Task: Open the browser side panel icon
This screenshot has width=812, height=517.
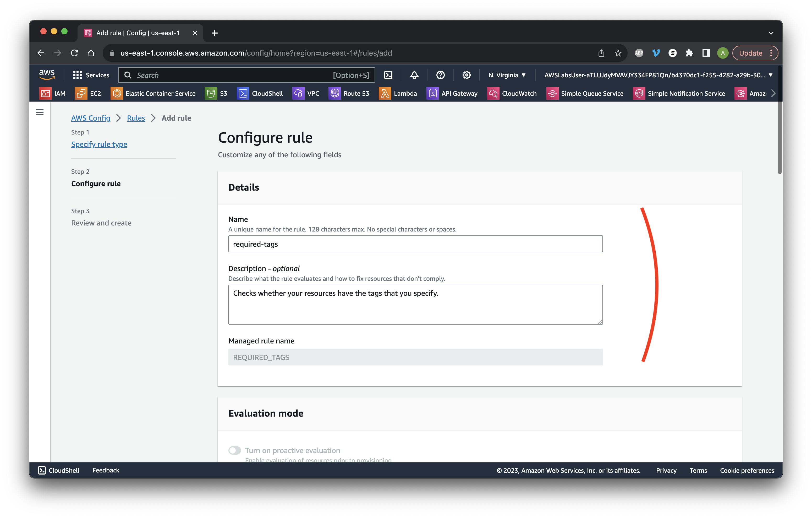Action: tap(706, 53)
